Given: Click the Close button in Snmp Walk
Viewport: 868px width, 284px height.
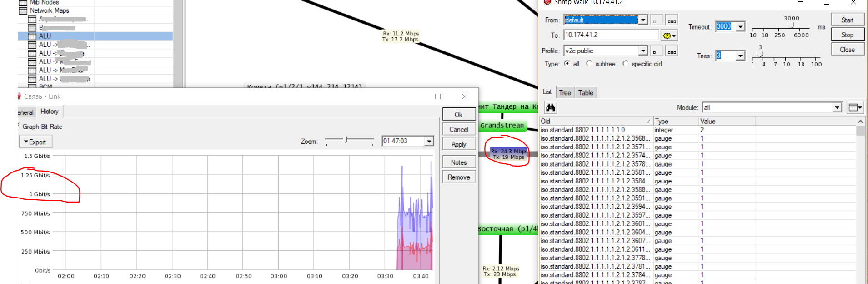Looking at the screenshot, I should click(848, 50).
